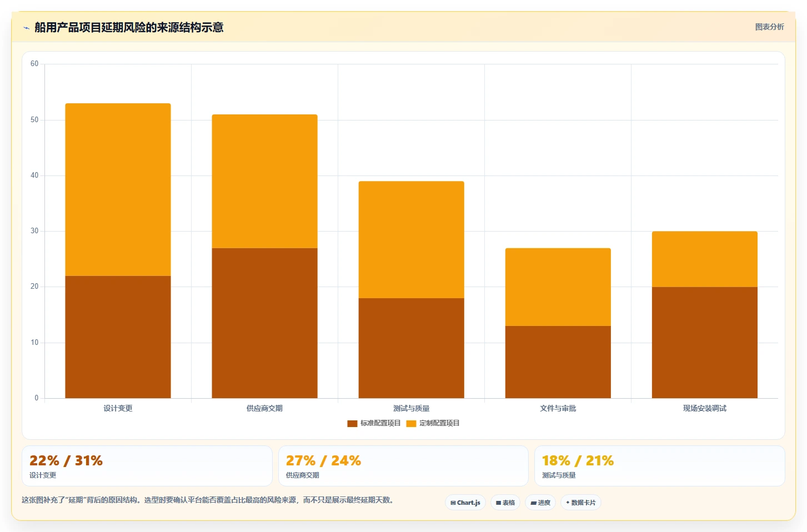807x532 pixels.
Task: Click the 表格 chip
Action: (x=505, y=503)
